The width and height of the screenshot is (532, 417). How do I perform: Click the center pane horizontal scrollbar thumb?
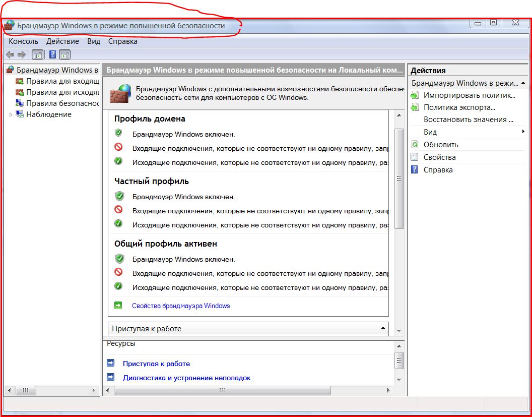click(222, 390)
